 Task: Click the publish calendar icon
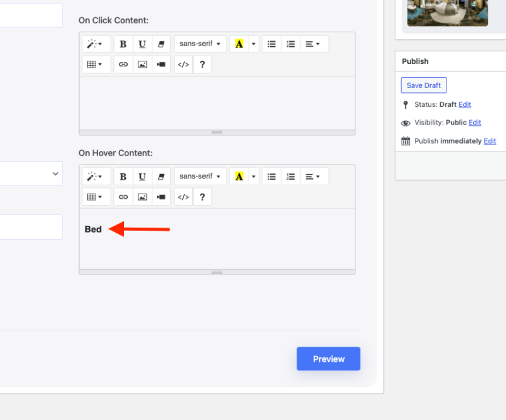pos(405,141)
